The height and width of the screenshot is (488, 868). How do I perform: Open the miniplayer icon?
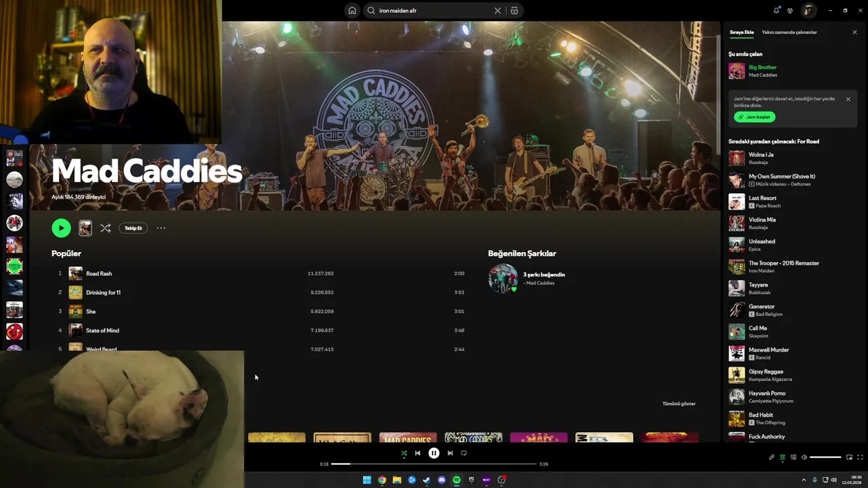tap(849, 457)
